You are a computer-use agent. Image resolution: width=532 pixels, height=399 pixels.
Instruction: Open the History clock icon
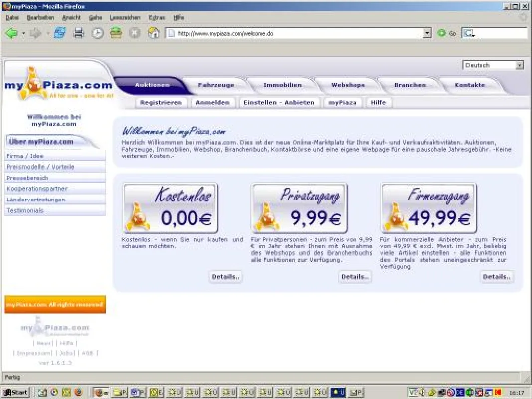point(97,33)
